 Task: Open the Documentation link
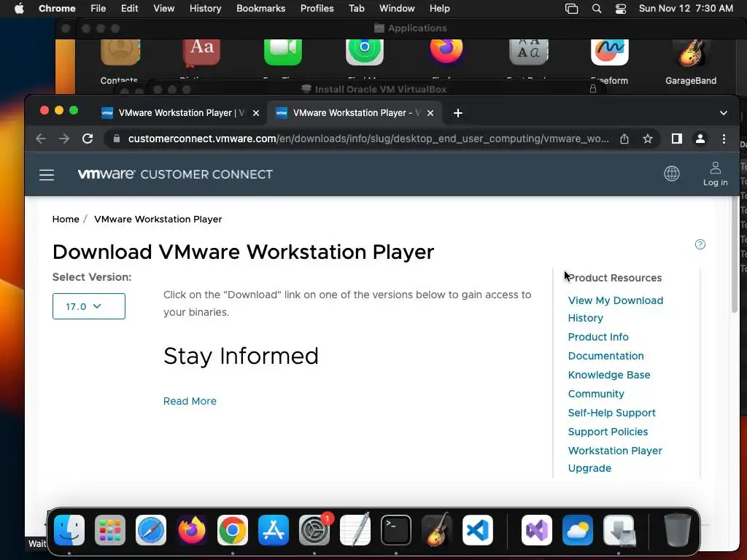click(x=606, y=356)
